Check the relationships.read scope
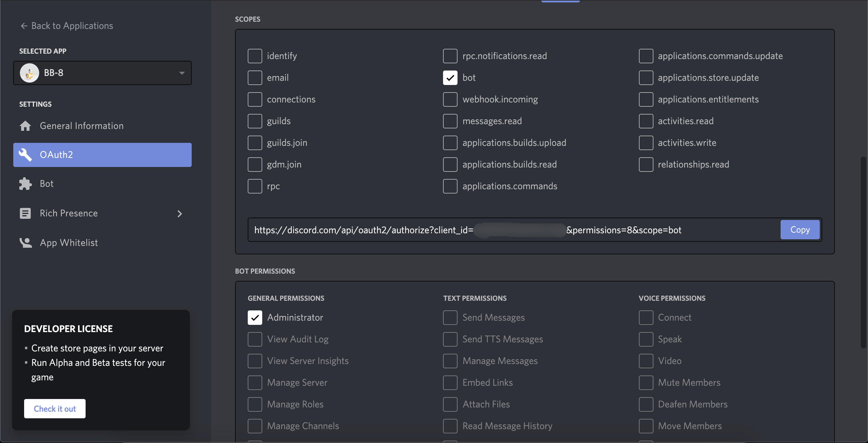Screen dimensions: 868x443 click(x=646, y=165)
